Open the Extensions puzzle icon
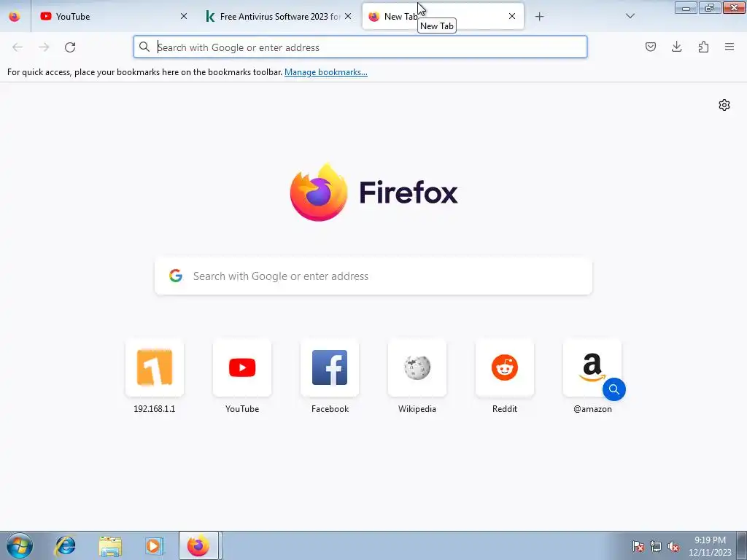 [703, 47]
